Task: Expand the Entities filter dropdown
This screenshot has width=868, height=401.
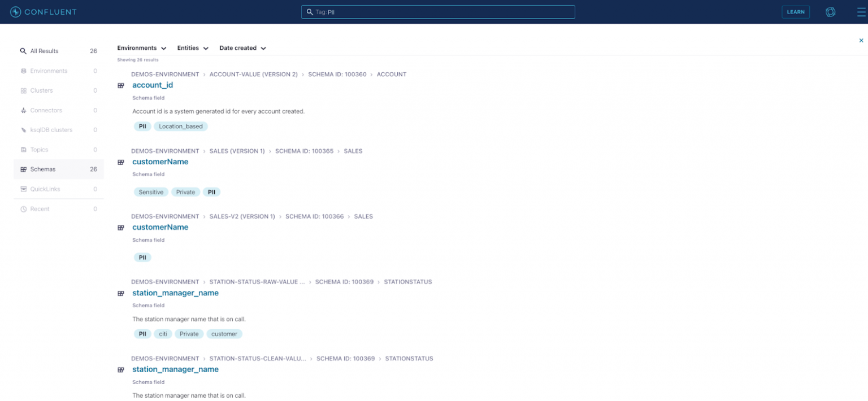Action: [193, 49]
